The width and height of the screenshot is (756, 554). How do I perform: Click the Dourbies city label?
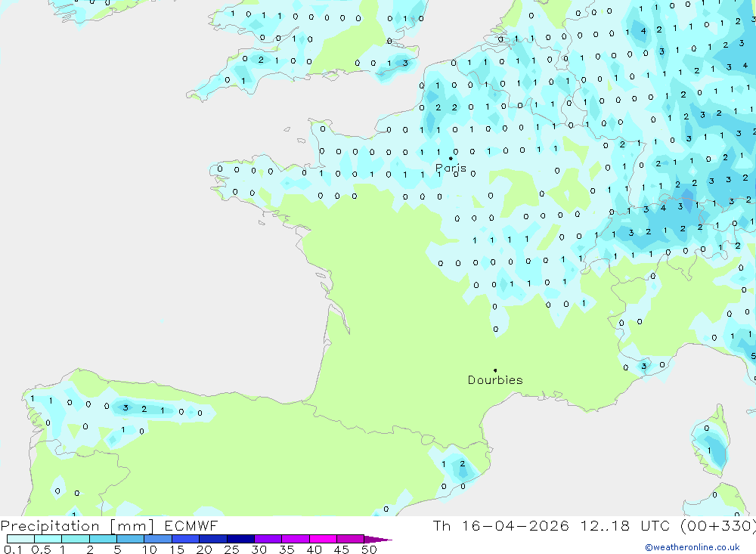tap(495, 380)
